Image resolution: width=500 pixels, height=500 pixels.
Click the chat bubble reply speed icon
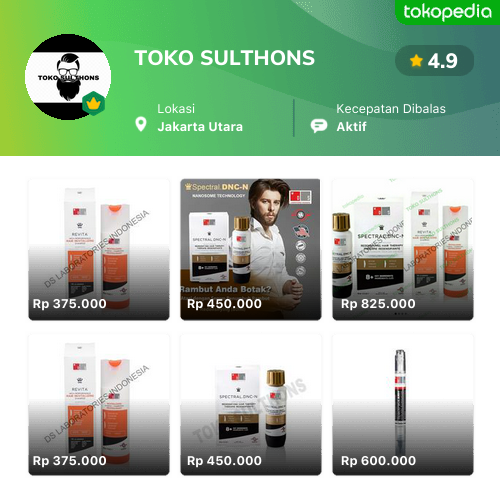click(x=319, y=126)
